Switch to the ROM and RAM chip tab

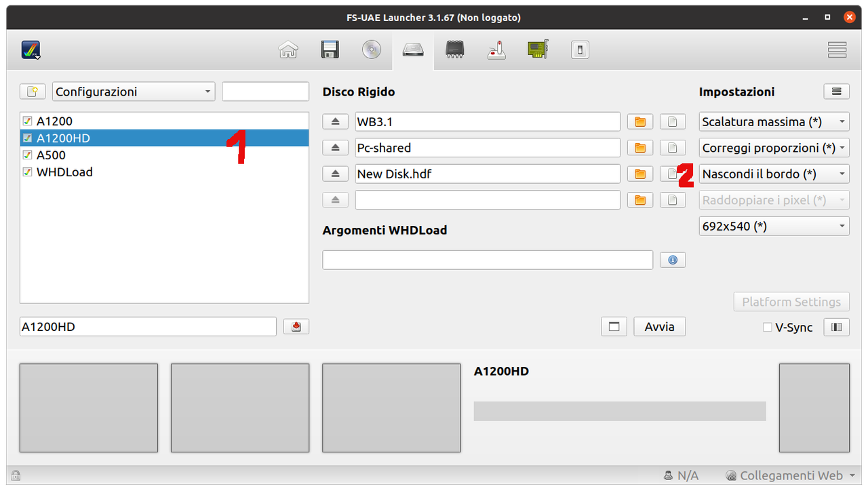(455, 50)
